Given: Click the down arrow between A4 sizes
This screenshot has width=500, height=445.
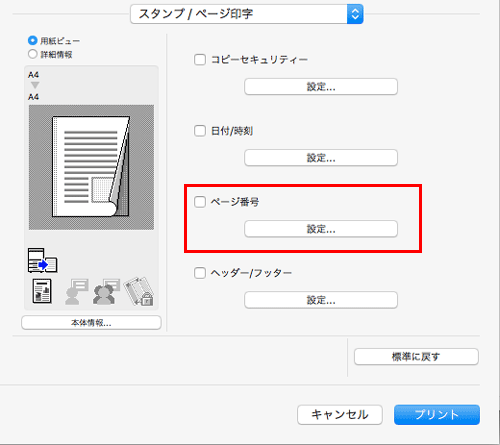Looking at the screenshot, I should point(35,85).
